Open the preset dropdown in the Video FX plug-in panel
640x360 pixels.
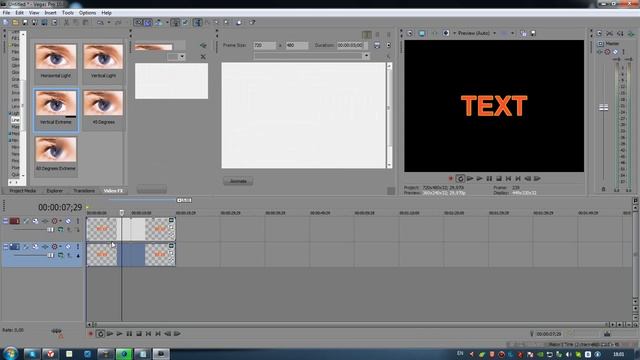(x=182, y=57)
